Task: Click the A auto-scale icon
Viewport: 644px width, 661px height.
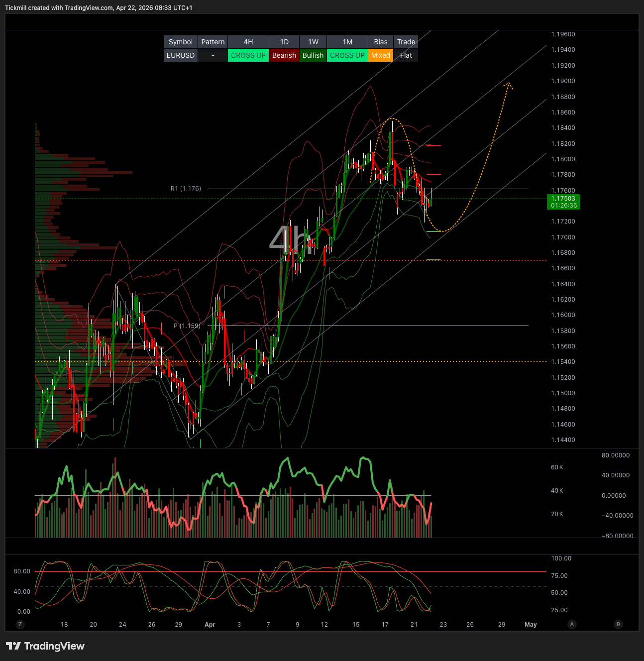Action: click(572, 624)
